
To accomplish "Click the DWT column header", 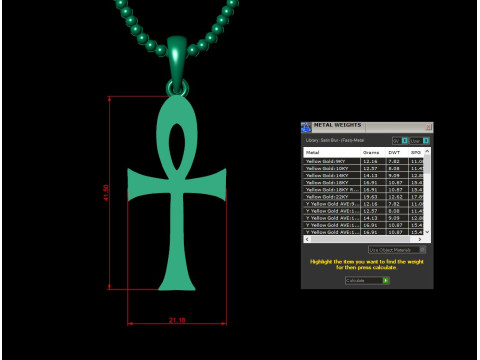I will click(397, 152).
